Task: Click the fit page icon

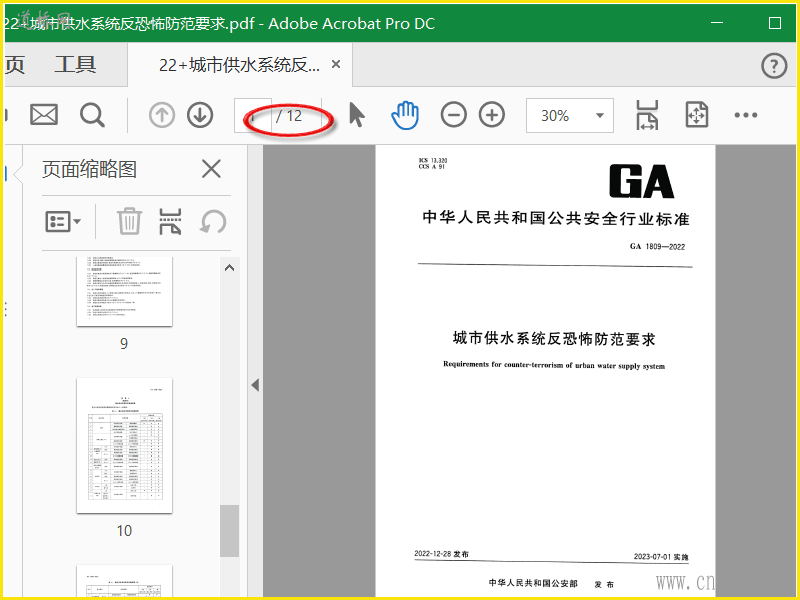Action: [696, 115]
